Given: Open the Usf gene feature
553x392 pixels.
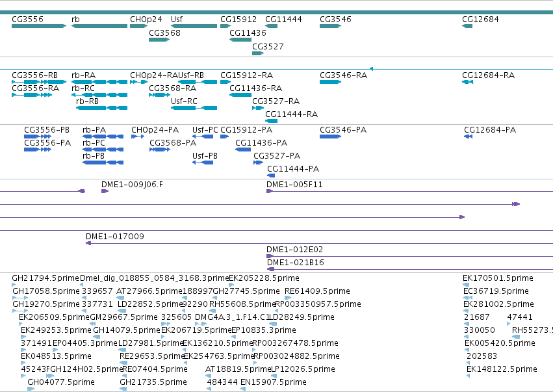Looking at the screenshot, I should point(194,26).
